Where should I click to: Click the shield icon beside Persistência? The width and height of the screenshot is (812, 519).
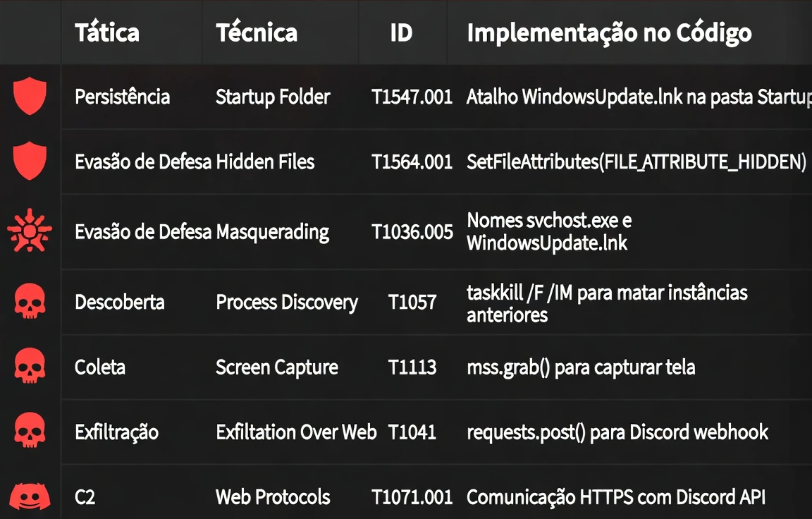point(30,97)
